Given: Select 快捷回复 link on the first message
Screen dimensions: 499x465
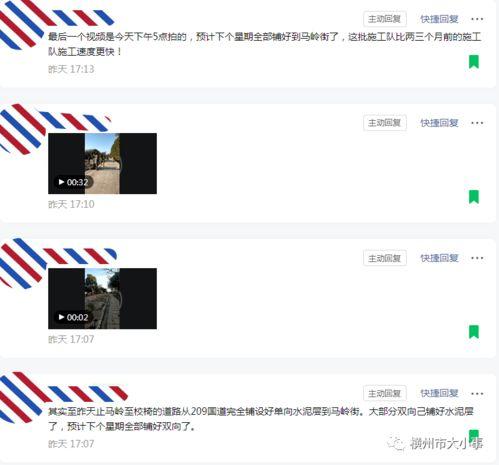Looking at the screenshot, I should tap(439, 19).
